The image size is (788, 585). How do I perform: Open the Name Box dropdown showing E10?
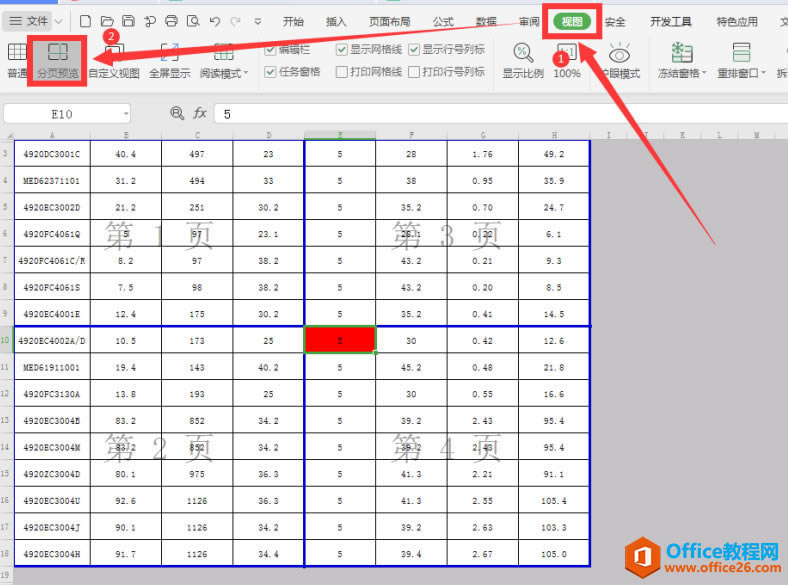(126, 114)
